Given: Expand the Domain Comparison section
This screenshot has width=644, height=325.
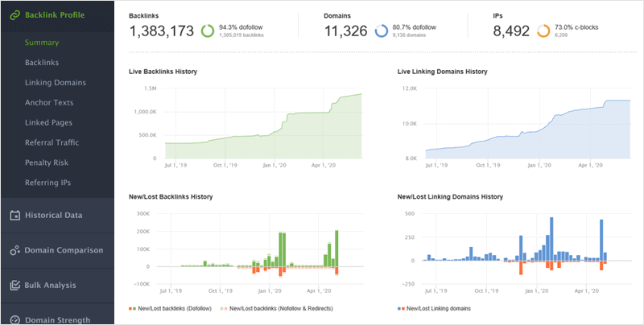Looking at the screenshot, I should [57, 250].
